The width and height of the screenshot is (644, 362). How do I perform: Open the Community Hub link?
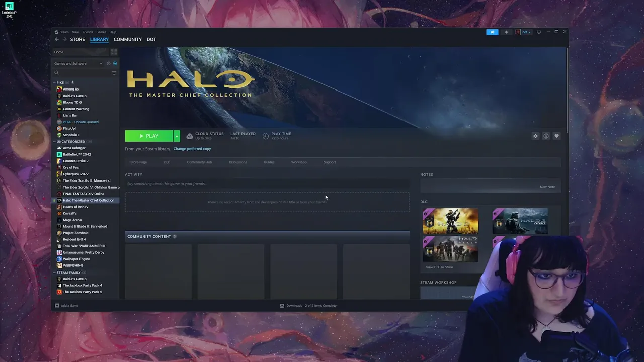tap(199, 162)
